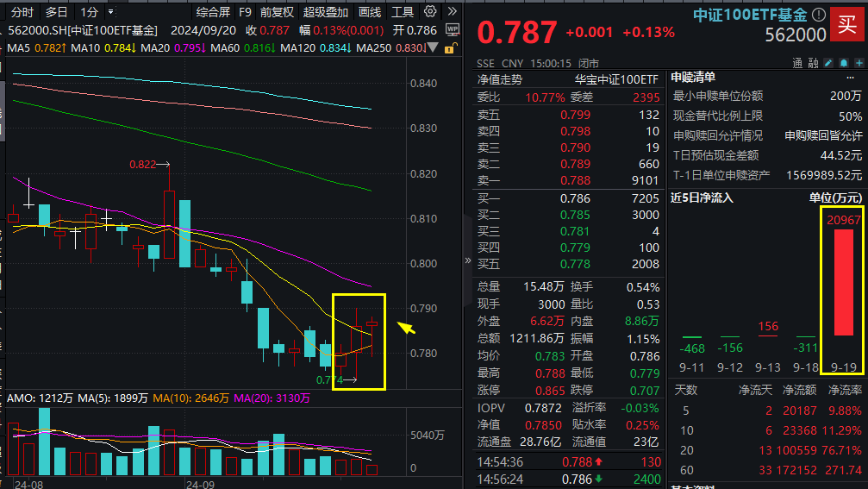Click the pencil note icon

click(x=828, y=63)
